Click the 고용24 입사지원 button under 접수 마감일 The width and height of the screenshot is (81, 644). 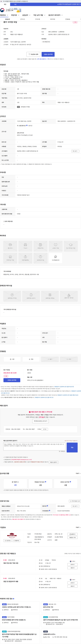pos(12,380)
